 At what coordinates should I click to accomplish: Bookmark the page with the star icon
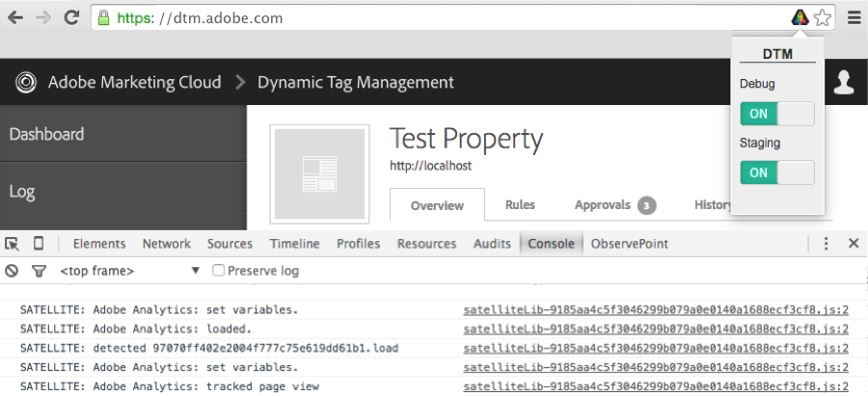[x=822, y=17]
